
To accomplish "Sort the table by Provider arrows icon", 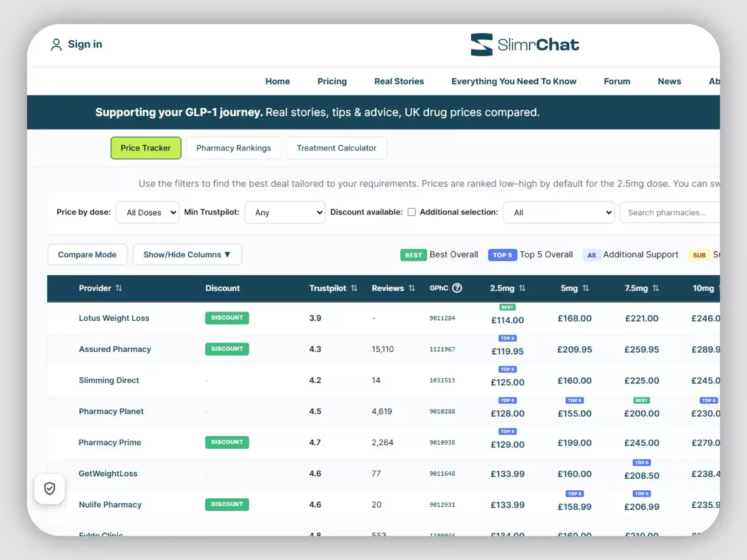I will click(x=119, y=288).
